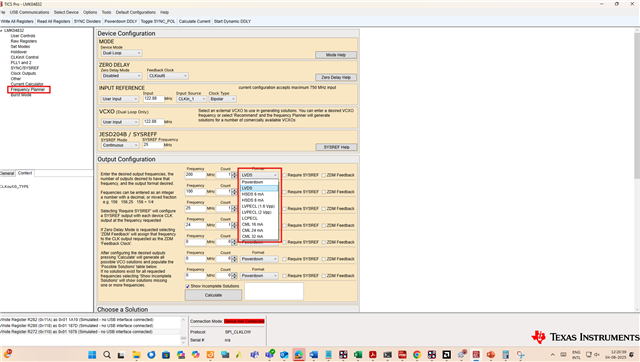Uncheck Show Incomplete Solutions checkbox
The height and width of the screenshot is (362, 640).
(188, 286)
